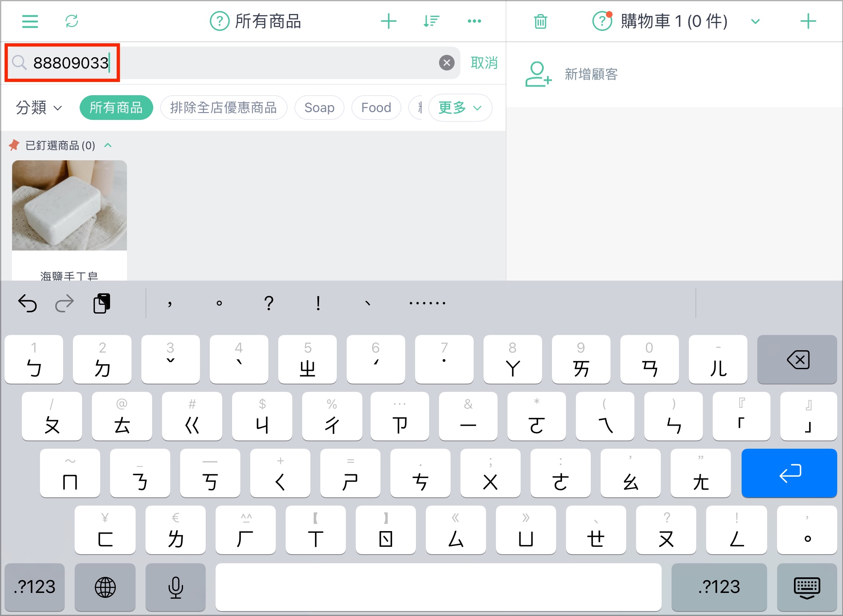
Task: Open help beside 購物車 1 title
Action: [602, 21]
